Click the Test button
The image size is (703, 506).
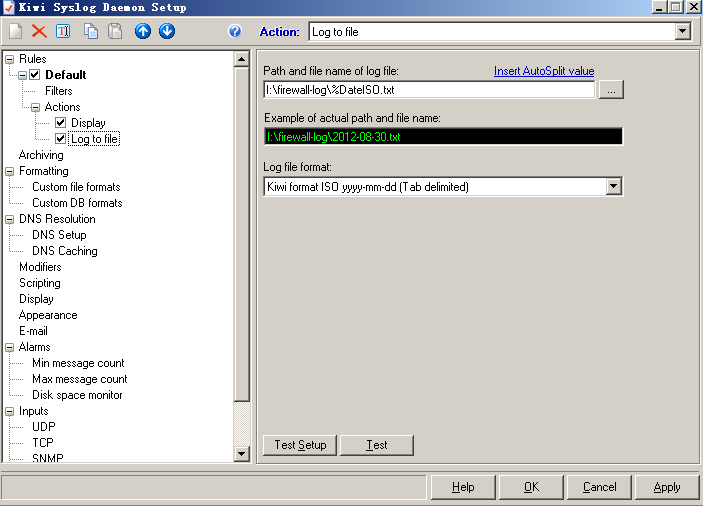click(377, 445)
